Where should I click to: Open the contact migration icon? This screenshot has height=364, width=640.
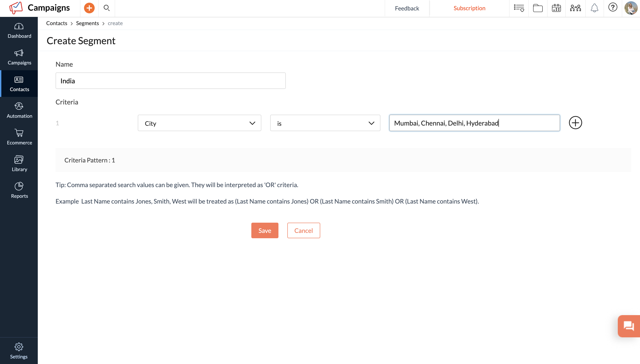click(576, 8)
